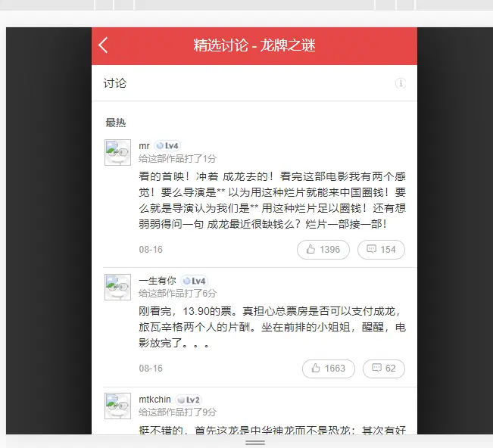Viewport: 493px width, 448px height.
Task: Open user name 一生有你
Action: point(158,281)
